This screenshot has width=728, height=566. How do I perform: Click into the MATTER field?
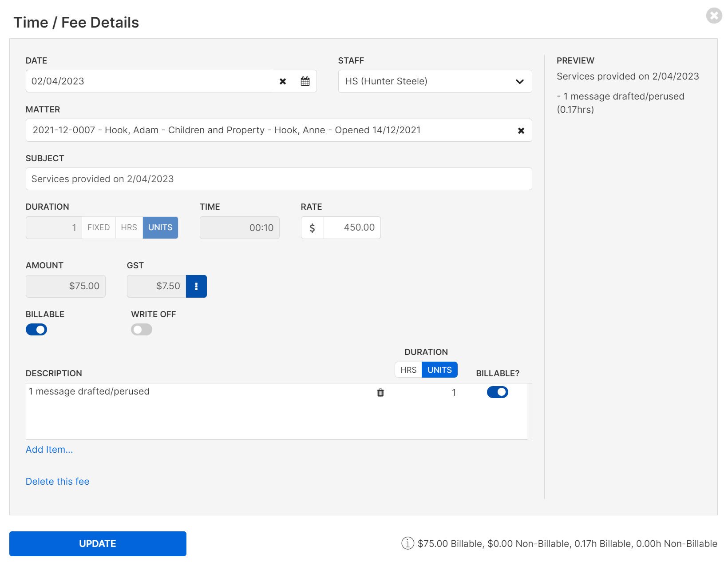pyautogui.click(x=279, y=130)
